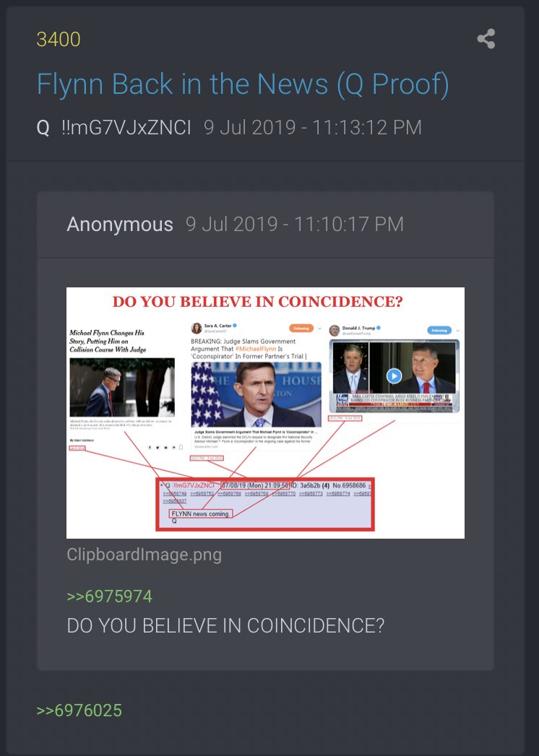Follow the >>6976025 reply reference
Viewport: 539px width, 756px height.
tap(79, 711)
